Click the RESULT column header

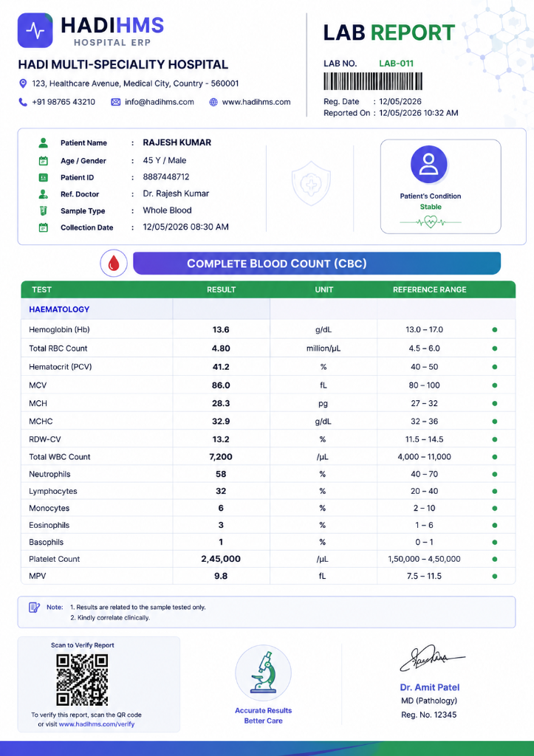(222, 289)
